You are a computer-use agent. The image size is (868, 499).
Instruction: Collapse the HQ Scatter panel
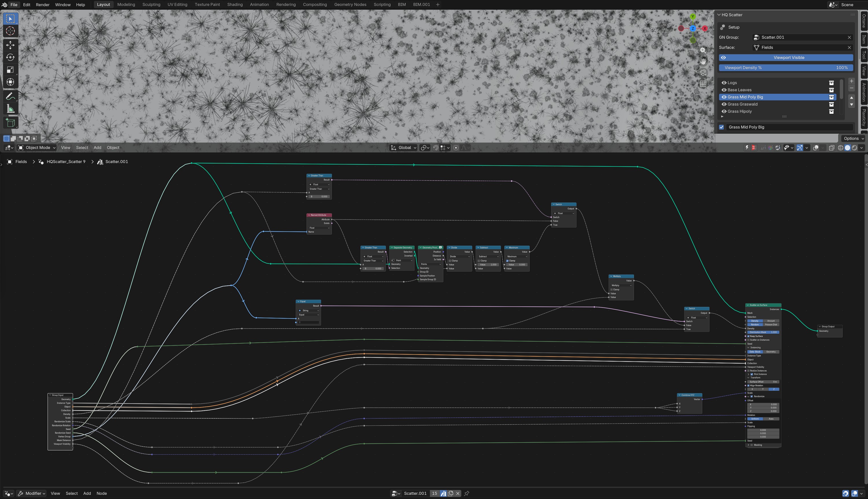(719, 15)
